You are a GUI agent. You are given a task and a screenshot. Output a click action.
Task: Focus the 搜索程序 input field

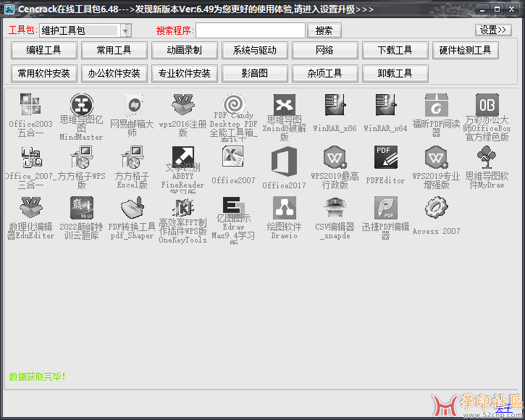coord(251,30)
